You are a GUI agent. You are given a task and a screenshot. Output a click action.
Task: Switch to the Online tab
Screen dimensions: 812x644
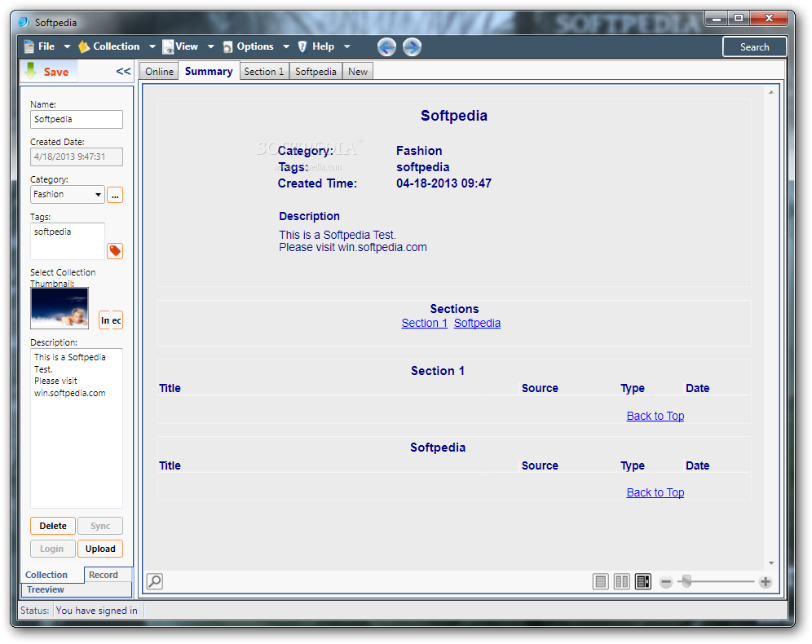point(159,72)
